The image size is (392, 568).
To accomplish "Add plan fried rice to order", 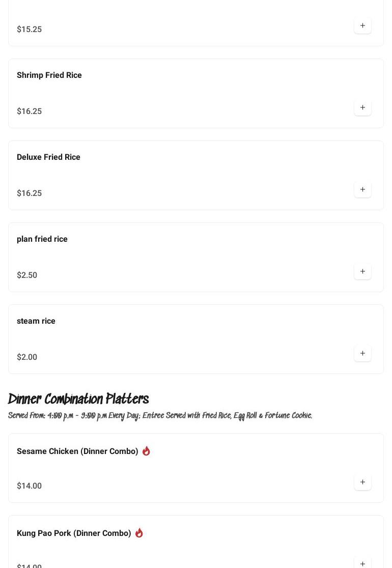I will pos(362,271).
